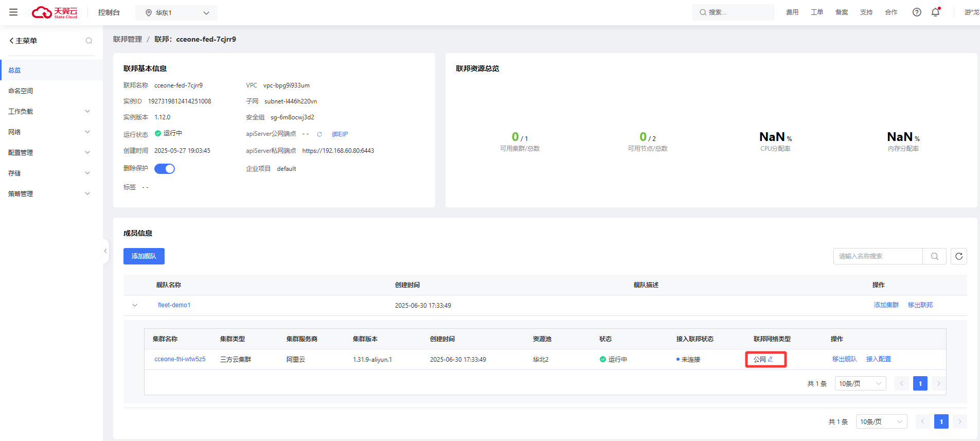Expand the 存储 sidebar menu

tap(51, 173)
